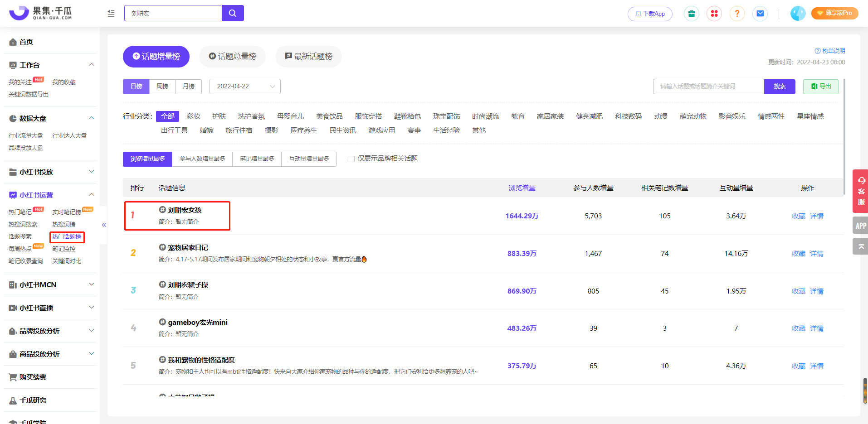Check 仅展示品牌相关话题 checkbox

(351, 159)
